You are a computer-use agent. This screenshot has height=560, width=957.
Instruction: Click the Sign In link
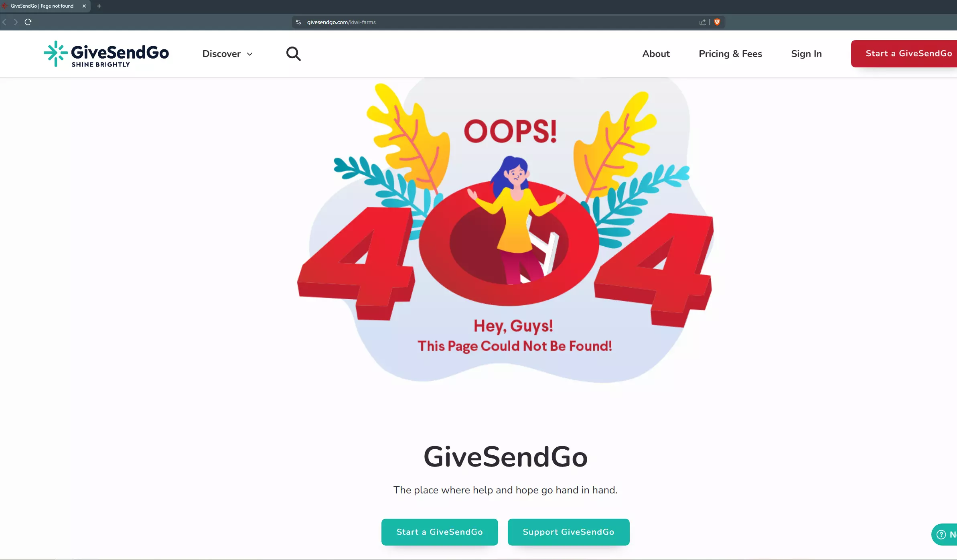pyautogui.click(x=806, y=54)
